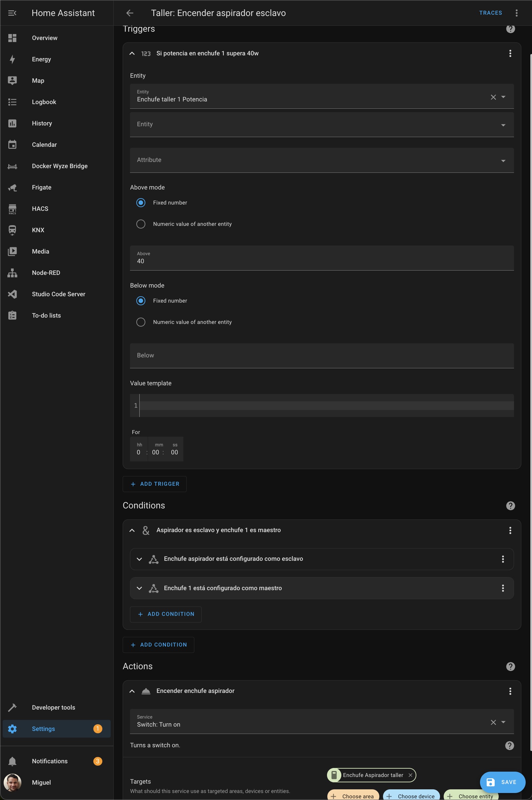Open options for 'Aspirador es esclavo' condition
The image size is (532, 800).
click(x=510, y=530)
